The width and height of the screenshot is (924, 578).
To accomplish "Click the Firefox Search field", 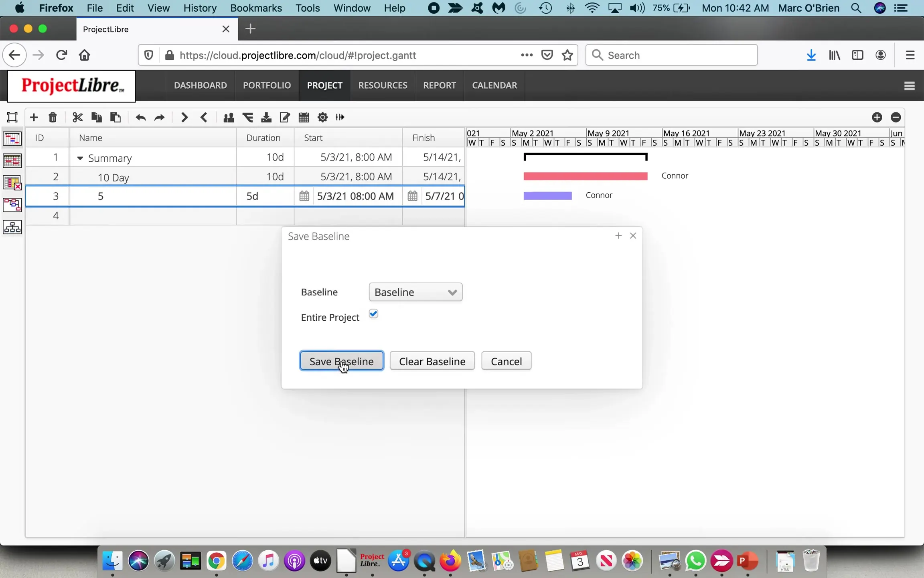I will pyautogui.click(x=672, y=55).
